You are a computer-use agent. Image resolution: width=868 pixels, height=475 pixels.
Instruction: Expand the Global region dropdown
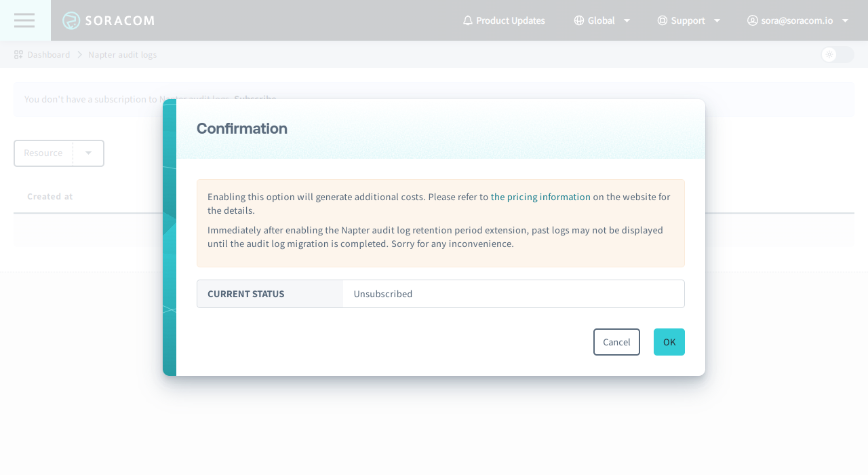pyautogui.click(x=627, y=20)
